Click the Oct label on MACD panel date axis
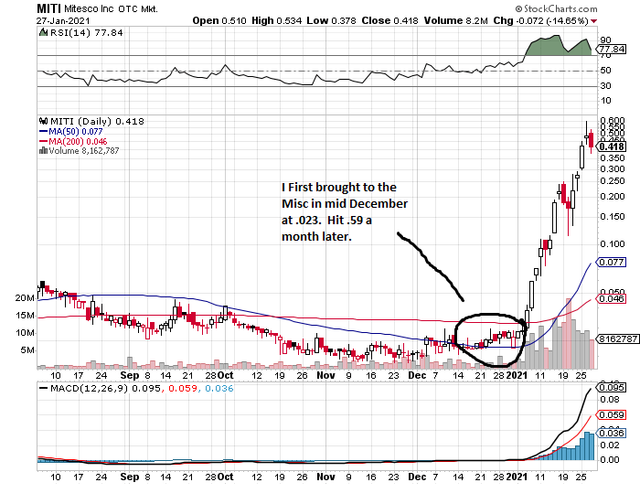The image size is (640, 485). tap(225, 477)
